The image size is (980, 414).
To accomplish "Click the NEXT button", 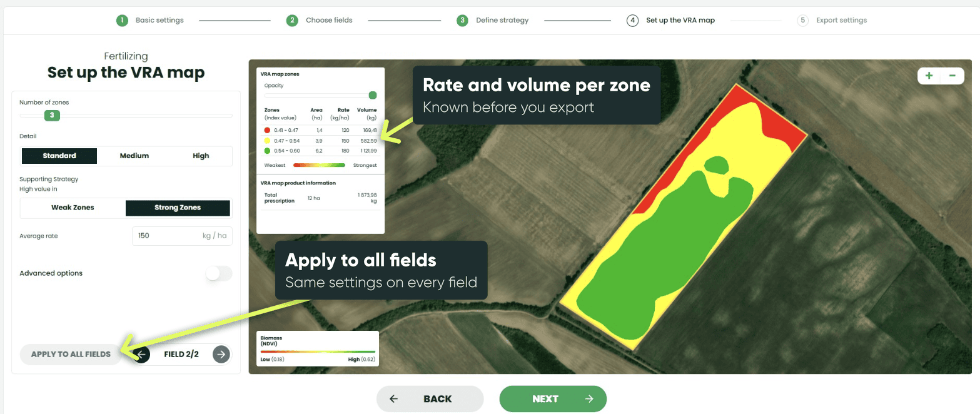I will pyautogui.click(x=553, y=399).
